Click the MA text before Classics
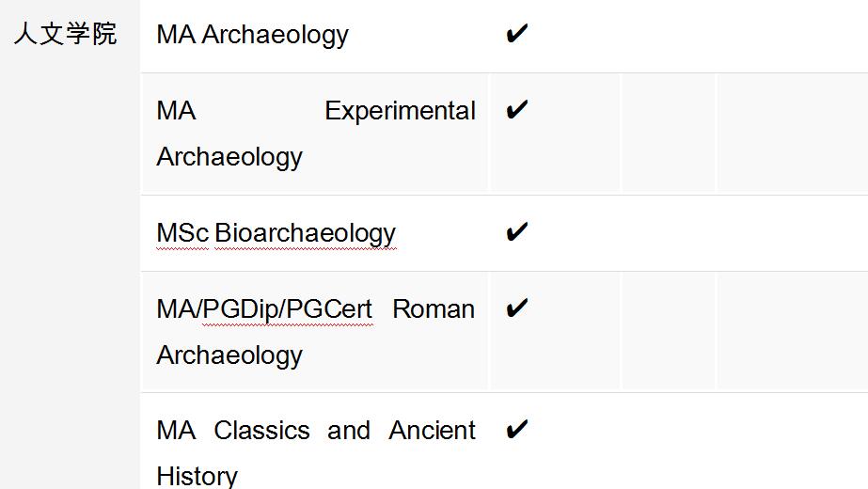 click(176, 431)
